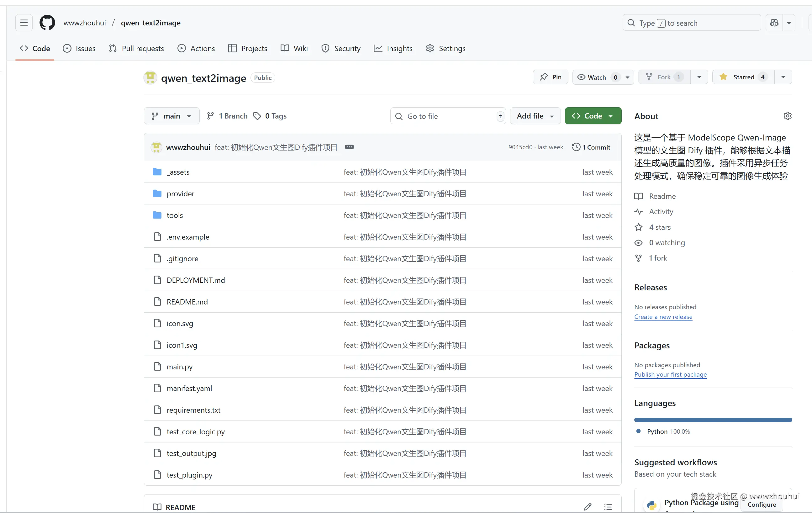Open the Code tab
This screenshot has height=513, width=812.
(35, 49)
